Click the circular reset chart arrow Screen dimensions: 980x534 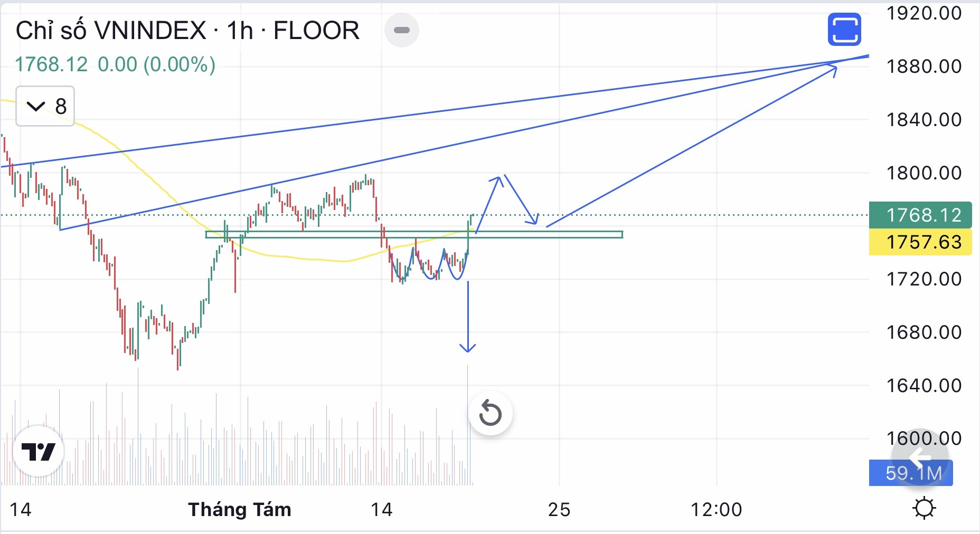tap(491, 413)
